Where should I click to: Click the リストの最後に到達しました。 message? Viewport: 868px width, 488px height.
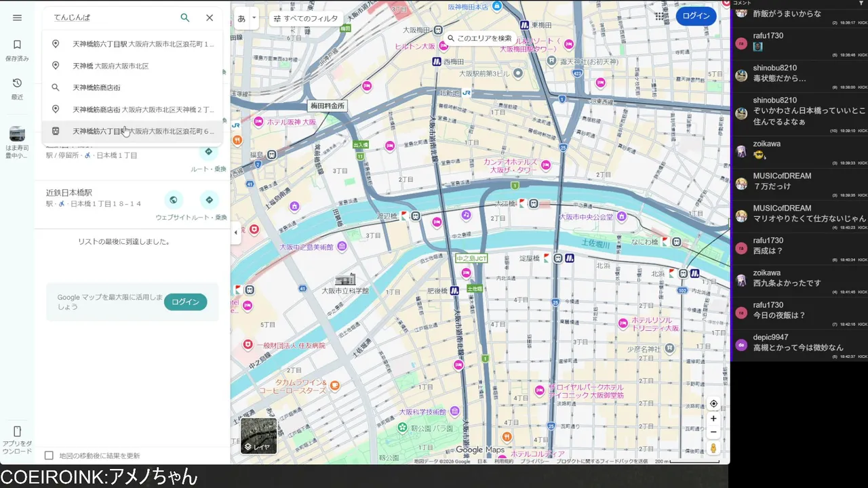(124, 241)
